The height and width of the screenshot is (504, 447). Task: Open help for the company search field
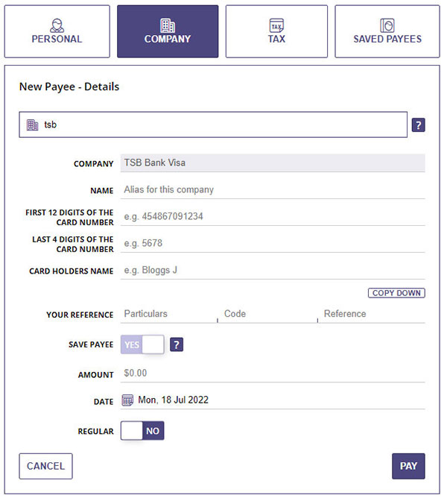click(x=419, y=125)
